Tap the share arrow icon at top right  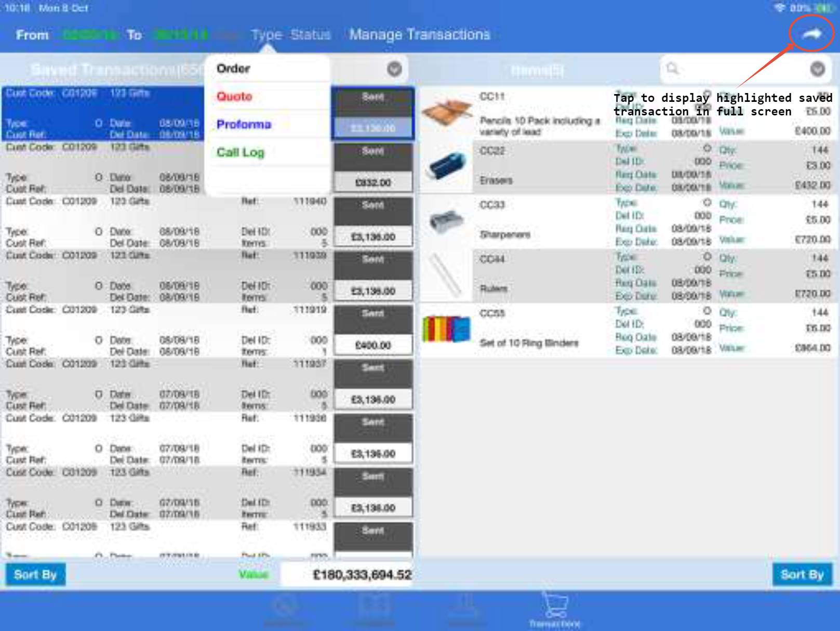point(811,34)
